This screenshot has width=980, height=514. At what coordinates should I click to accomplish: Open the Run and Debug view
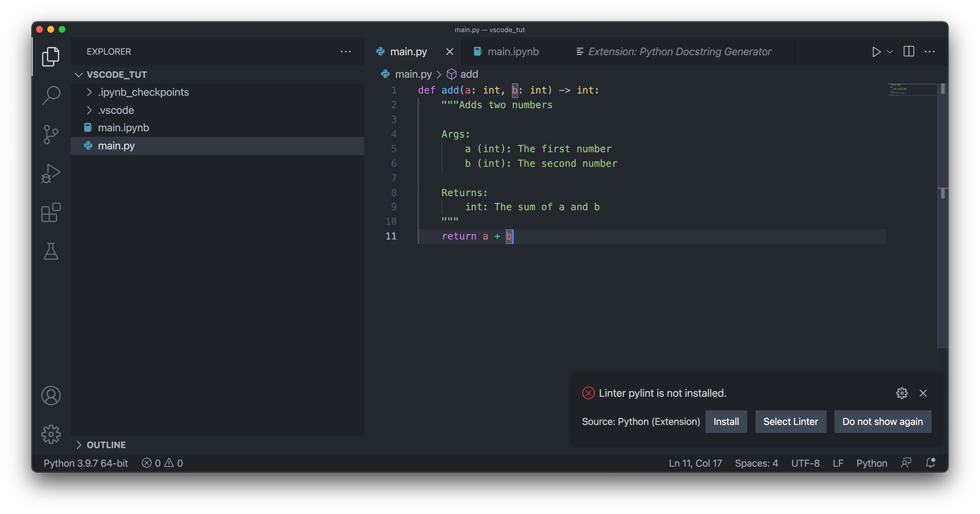pyautogui.click(x=51, y=173)
